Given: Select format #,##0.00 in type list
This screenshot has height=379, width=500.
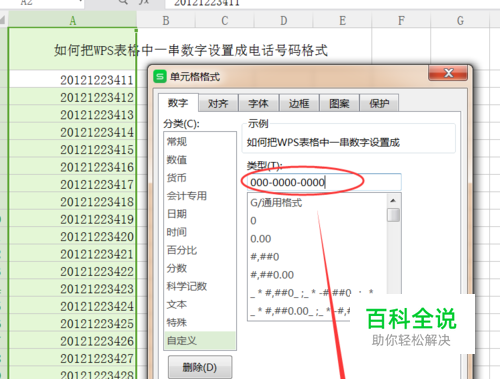Looking at the screenshot, I should (317, 275).
